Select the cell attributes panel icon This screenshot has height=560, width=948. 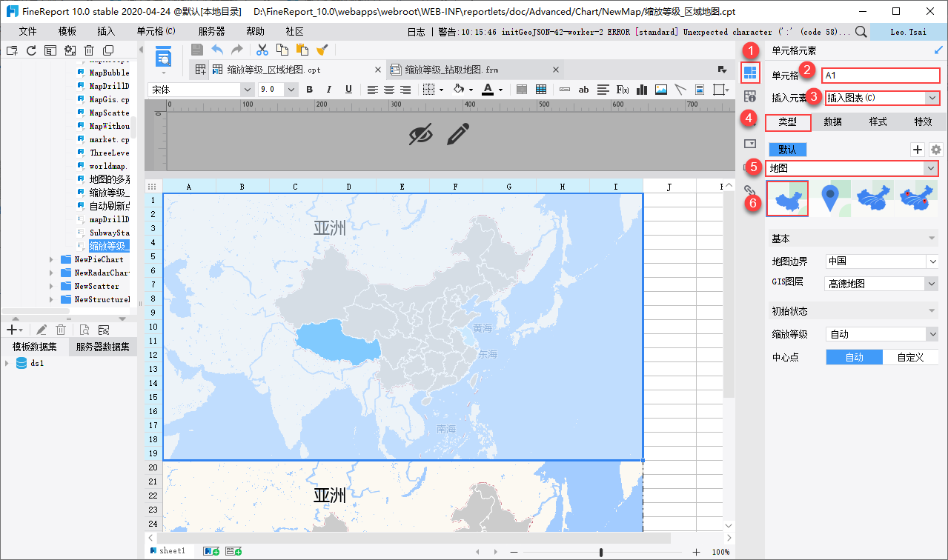coord(749,96)
